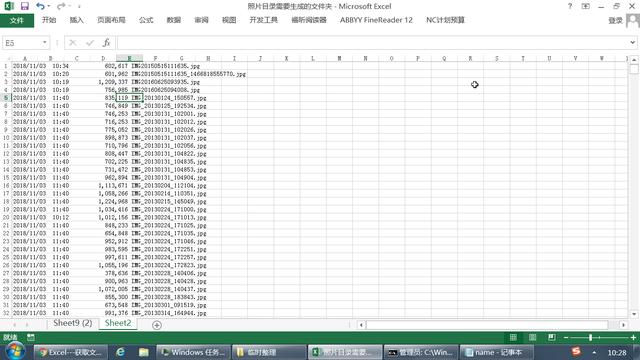Open Ribbon Display Options
The image size is (640, 360).
tap(585, 6)
